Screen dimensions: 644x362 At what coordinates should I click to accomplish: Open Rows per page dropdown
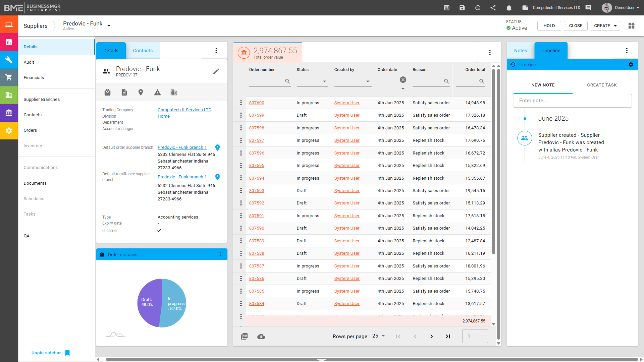pyautogui.click(x=379, y=336)
